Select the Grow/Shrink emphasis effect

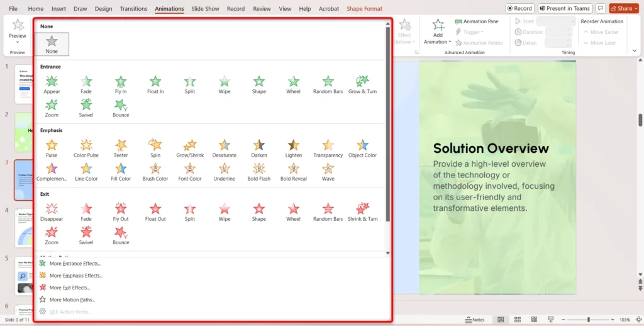click(190, 147)
